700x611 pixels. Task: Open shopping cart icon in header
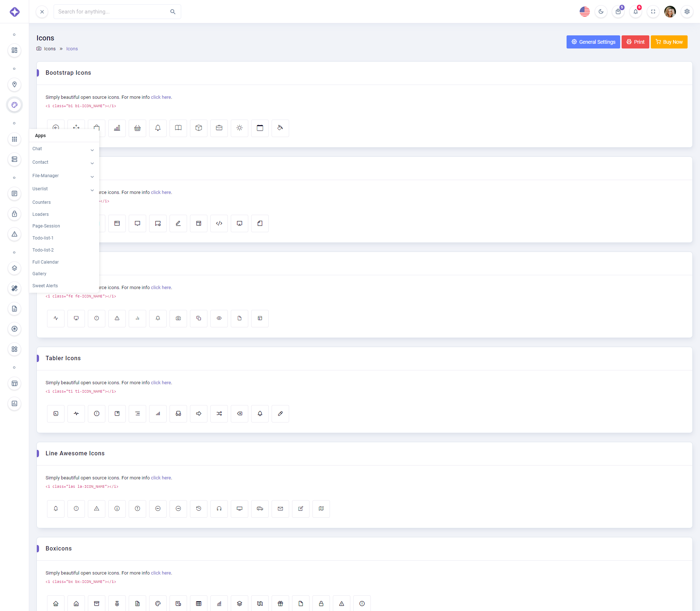point(618,12)
